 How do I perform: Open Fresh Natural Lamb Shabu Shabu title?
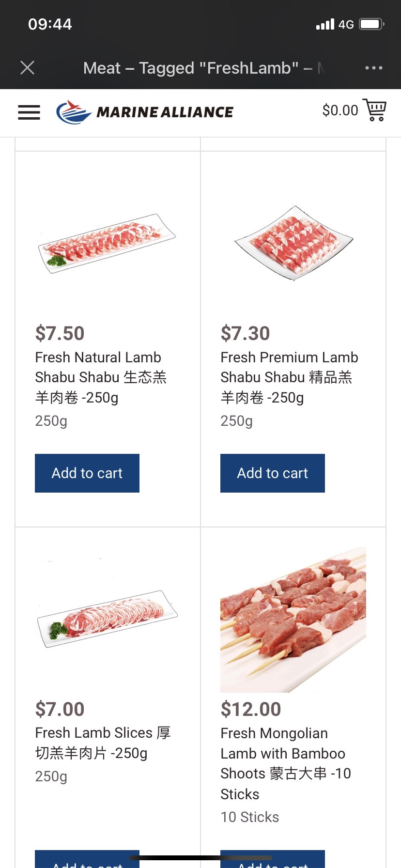pos(101,377)
